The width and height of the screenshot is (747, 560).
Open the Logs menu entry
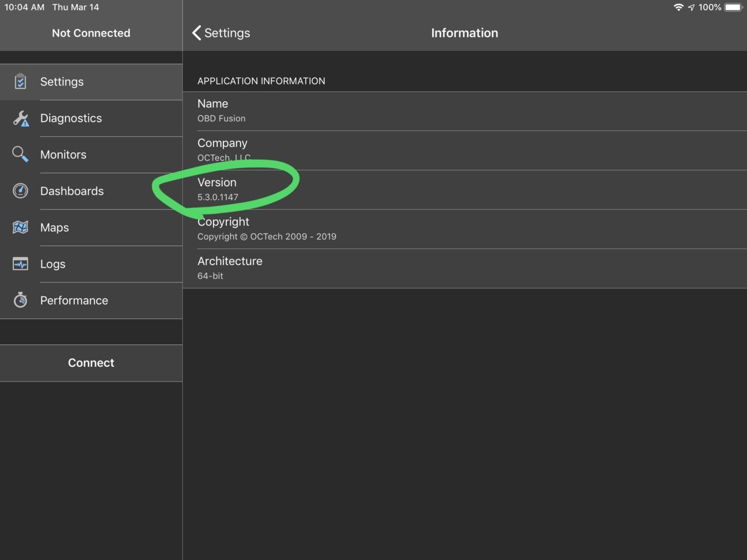point(91,264)
